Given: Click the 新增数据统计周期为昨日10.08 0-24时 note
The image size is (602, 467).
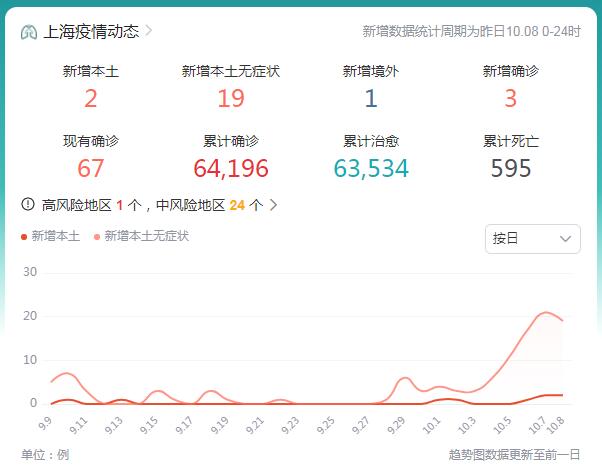Looking at the screenshot, I should [x=471, y=31].
